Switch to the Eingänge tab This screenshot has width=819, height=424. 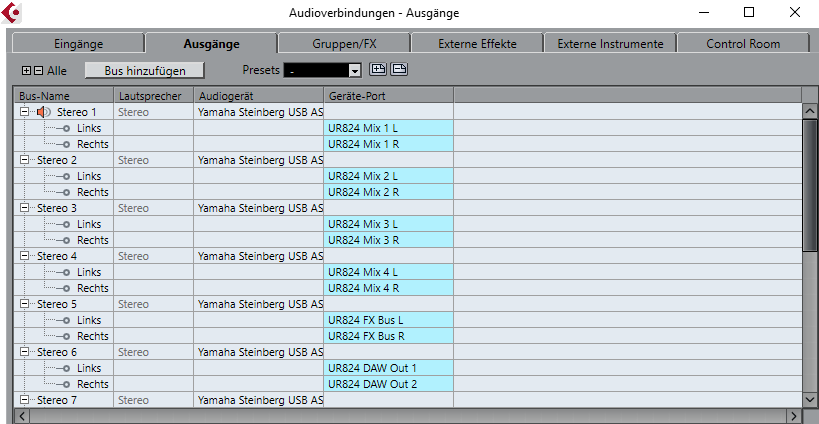78,44
